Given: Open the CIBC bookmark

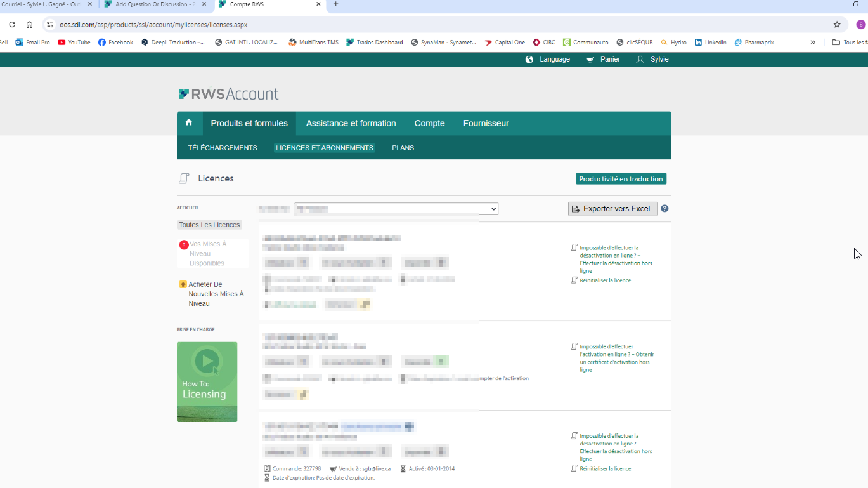Looking at the screenshot, I should tap(544, 43).
